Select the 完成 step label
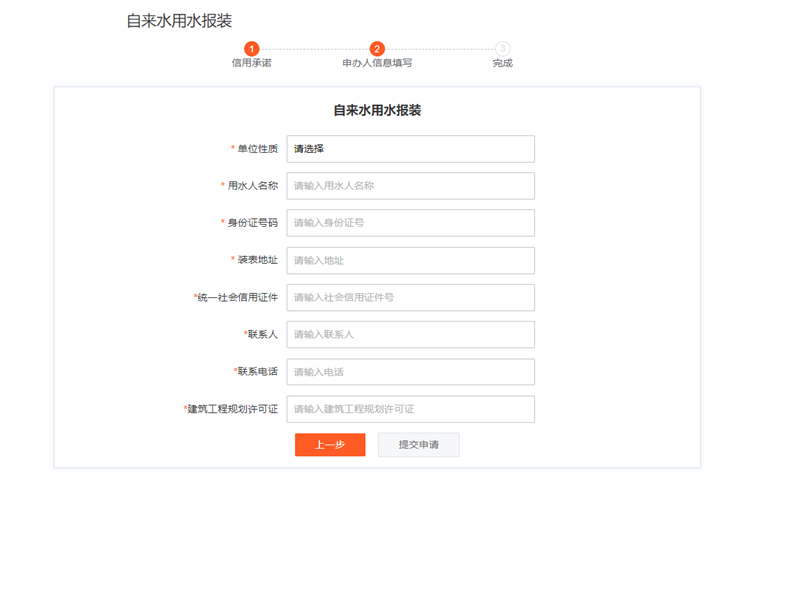 (502, 63)
